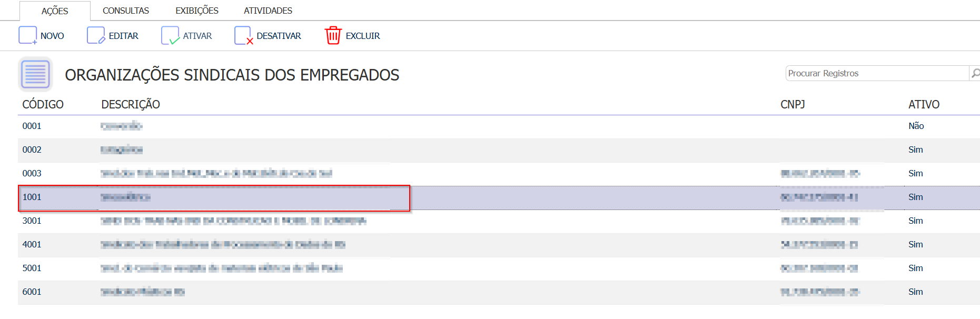Viewport: 980px width, 319px height.
Task: Sort by the DESCRIÇÃO column header
Action: 131,104
